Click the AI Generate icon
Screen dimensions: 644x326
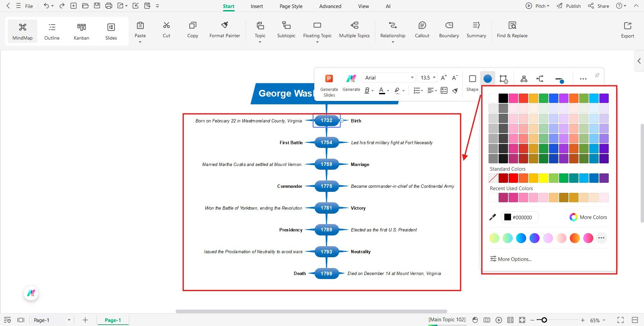[351, 78]
